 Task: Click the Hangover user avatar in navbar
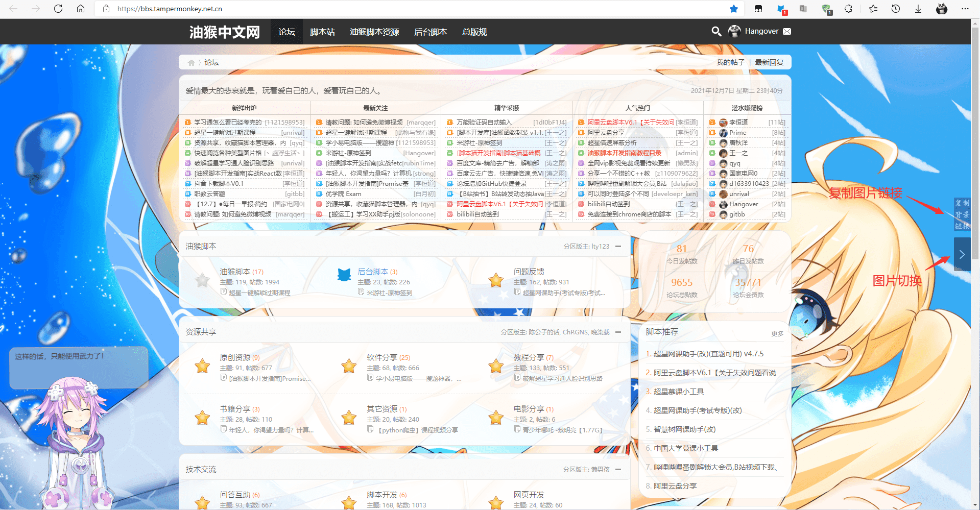coord(734,31)
